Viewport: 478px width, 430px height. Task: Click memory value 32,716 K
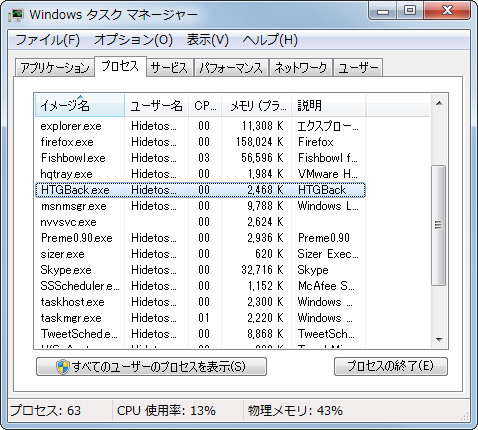click(262, 270)
